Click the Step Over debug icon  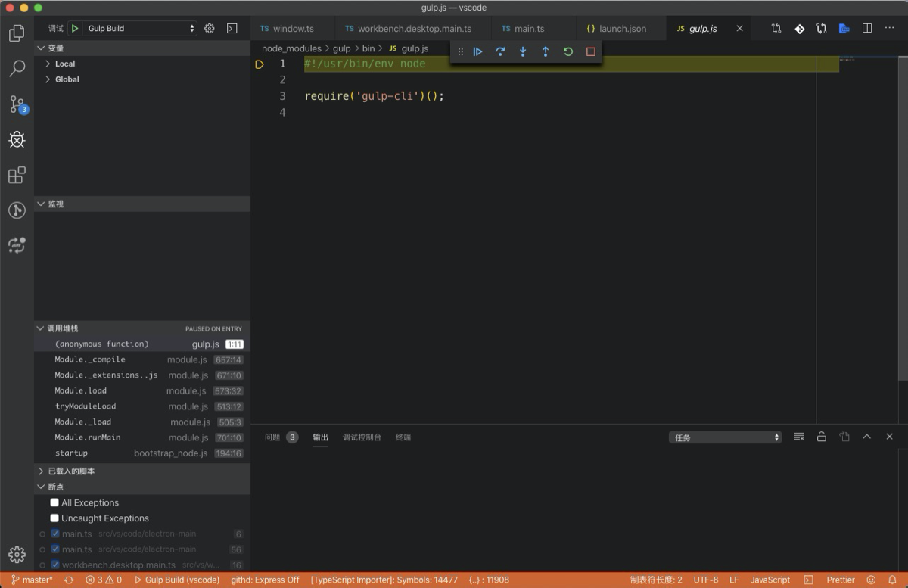tap(500, 51)
